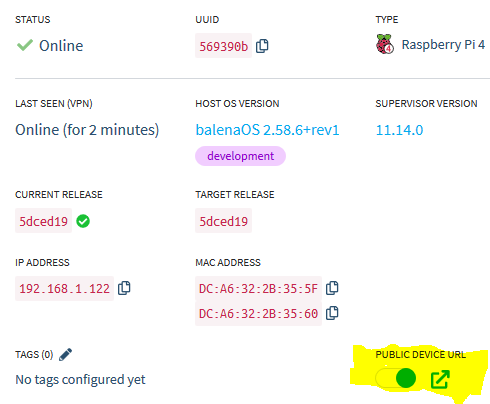The width and height of the screenshot is (490, 404).
Task: Click the green Online status checkmark
Action: (x=25, y=45)
